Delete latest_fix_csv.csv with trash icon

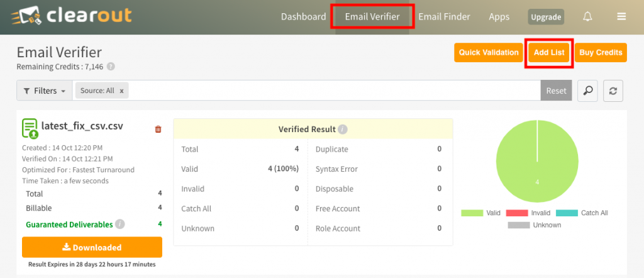pos(158,130)
